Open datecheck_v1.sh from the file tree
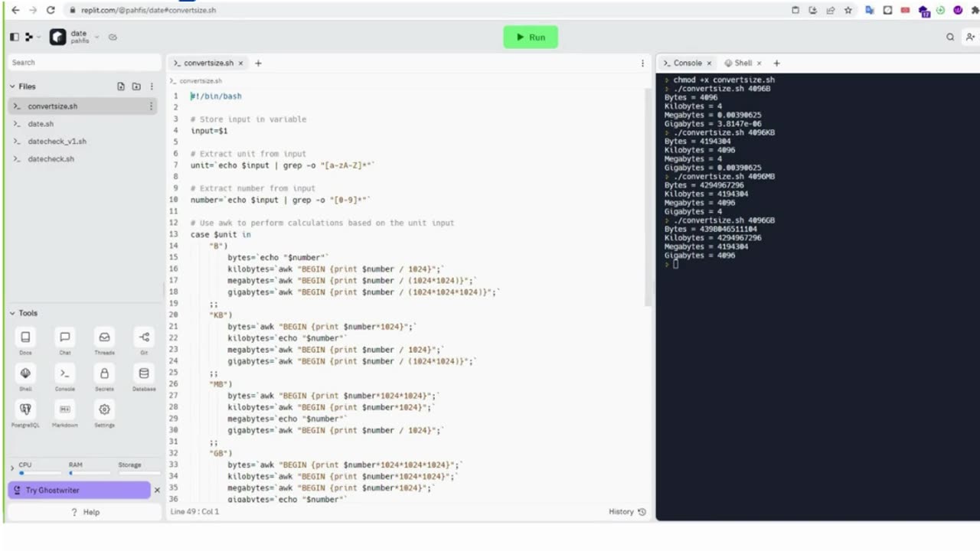The height and width of the screenshot is (551, 980). pos(83,141)
